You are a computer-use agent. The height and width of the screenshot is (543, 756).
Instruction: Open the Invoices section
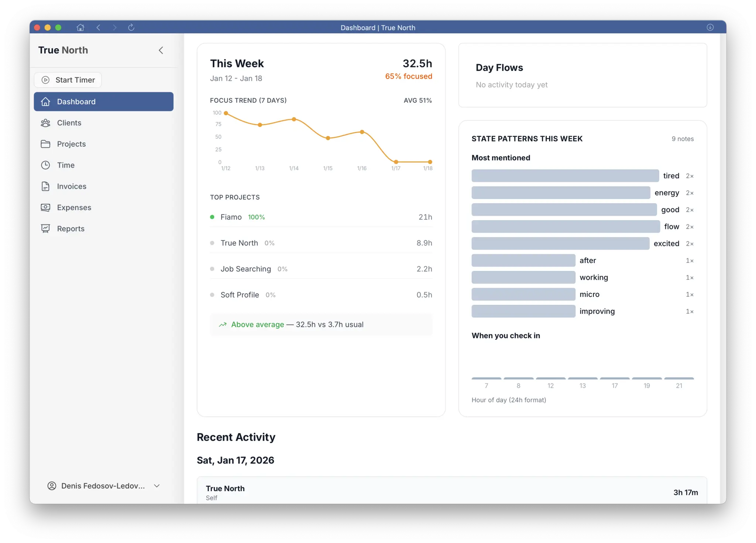pos(72,187)
